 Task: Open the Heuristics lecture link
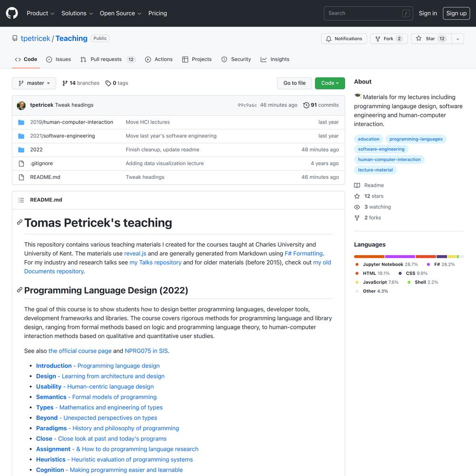(x=114, y=460)
